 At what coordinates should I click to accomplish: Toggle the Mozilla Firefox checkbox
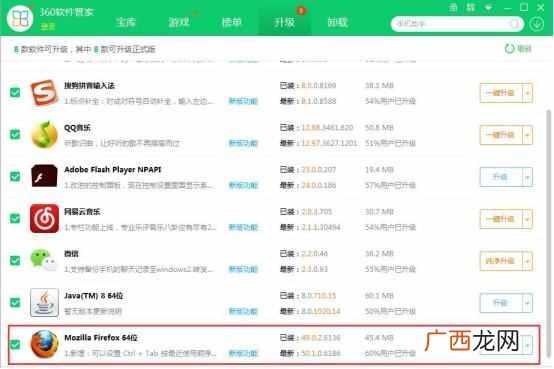pyautogui.click(x=15, y=344)
